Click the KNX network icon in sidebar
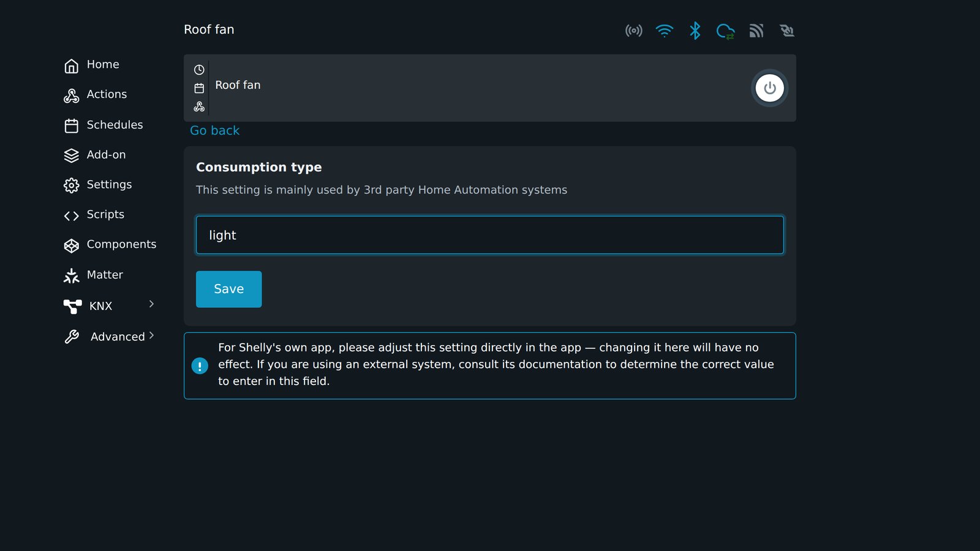This screenshot has width=980, height=551. click(73, 306)
